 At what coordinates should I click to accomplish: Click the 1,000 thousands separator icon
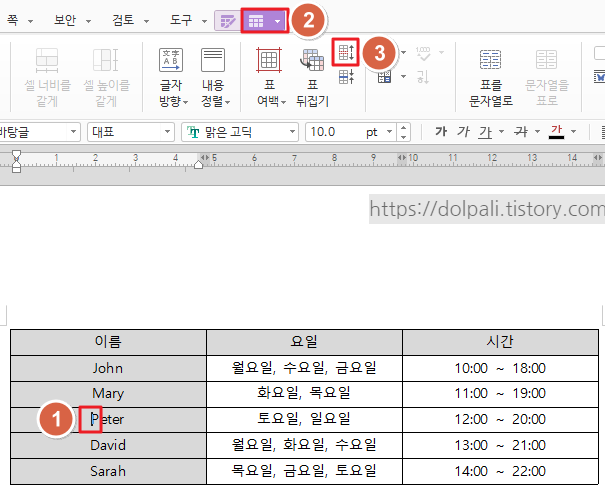pos(423,53)
